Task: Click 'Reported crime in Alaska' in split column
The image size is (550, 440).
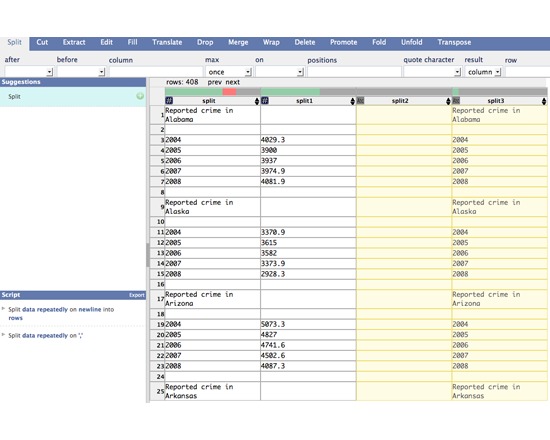Action: [213, 207]
